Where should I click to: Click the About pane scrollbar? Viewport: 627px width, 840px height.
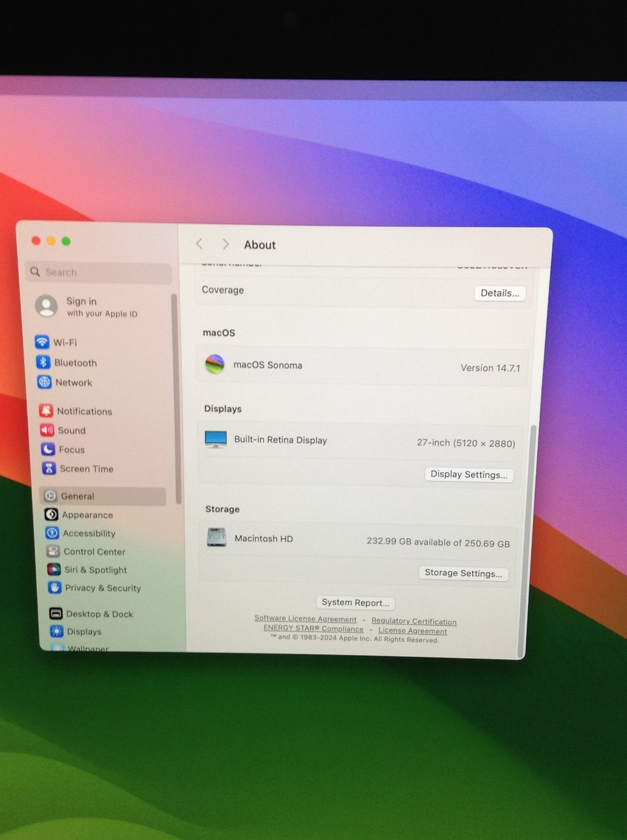point(527,541)
